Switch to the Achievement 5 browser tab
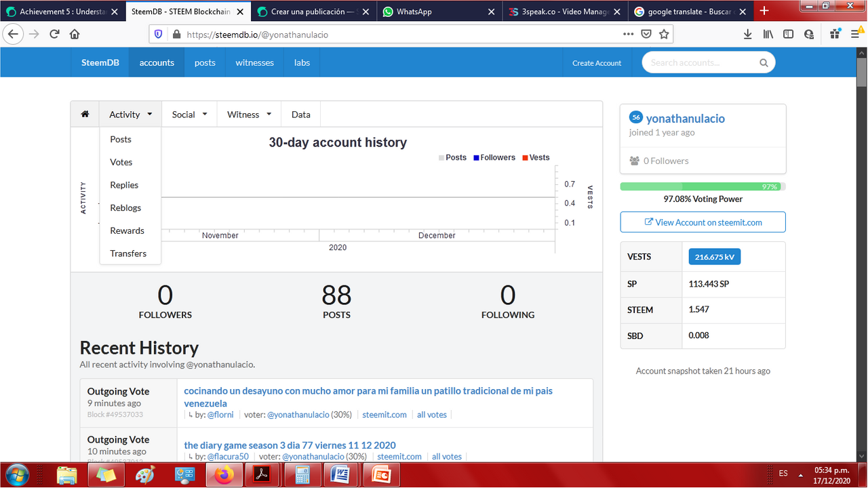 62,12
